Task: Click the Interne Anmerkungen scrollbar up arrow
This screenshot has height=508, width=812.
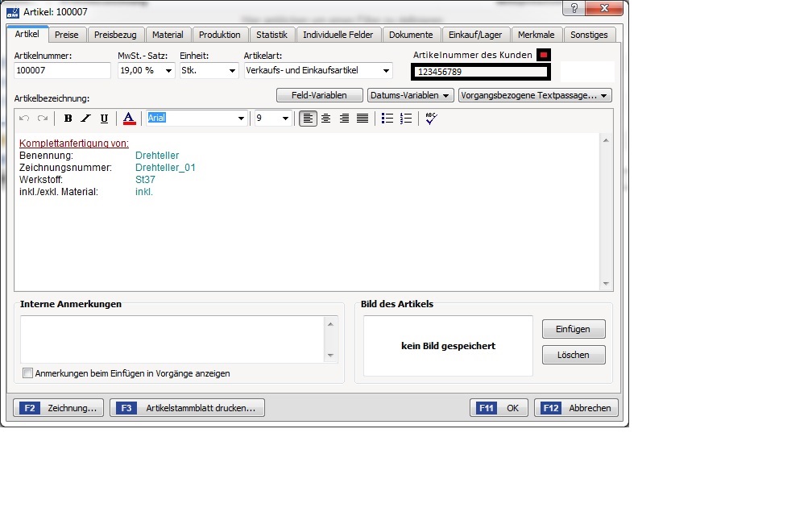Action: pos(330,324)
